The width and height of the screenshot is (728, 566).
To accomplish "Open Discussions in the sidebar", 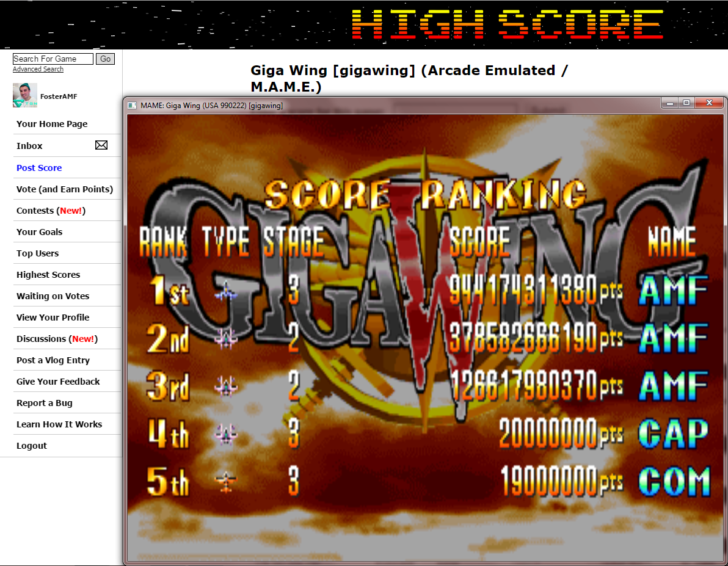I will pos(57,339).
